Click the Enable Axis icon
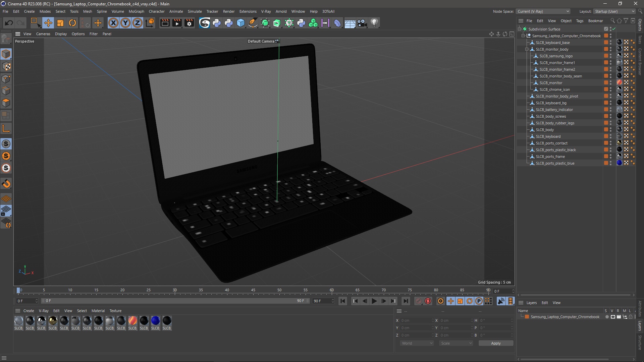Image resolution: width=644 pixels, height=362 pixels. coord(6,129)
